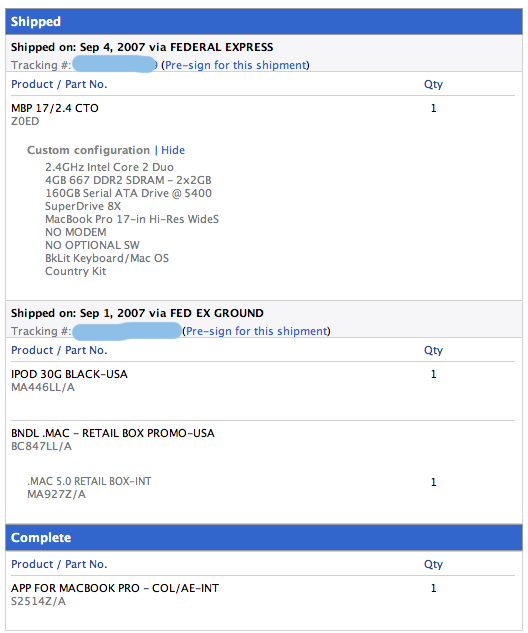Click S2514Z/A part number

pyautogui.click(x=38, y=601)
